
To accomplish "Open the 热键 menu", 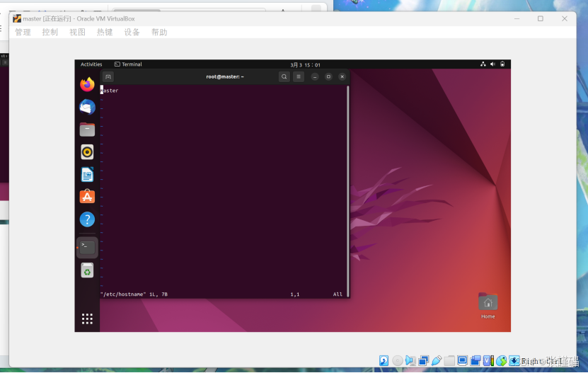I will 105,33.
